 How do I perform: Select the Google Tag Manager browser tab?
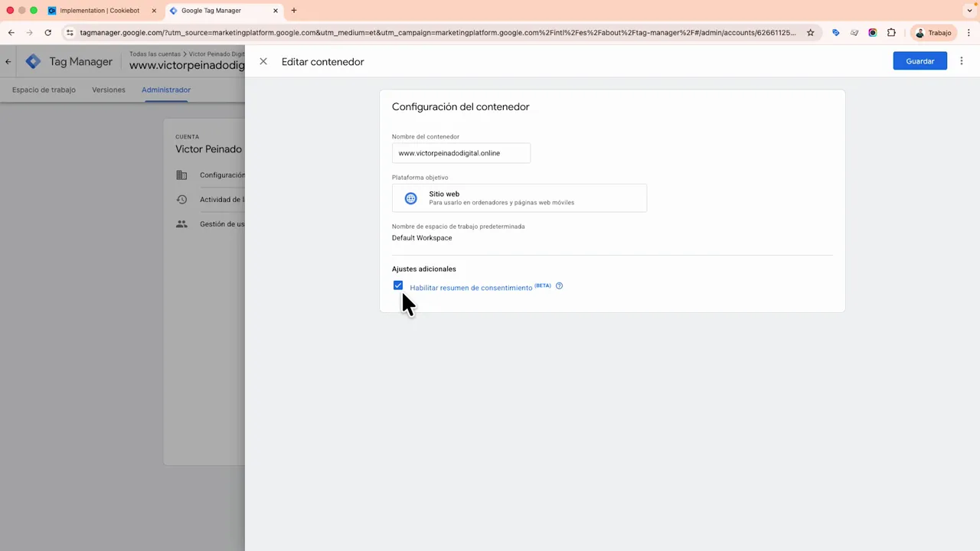point(222,11)
